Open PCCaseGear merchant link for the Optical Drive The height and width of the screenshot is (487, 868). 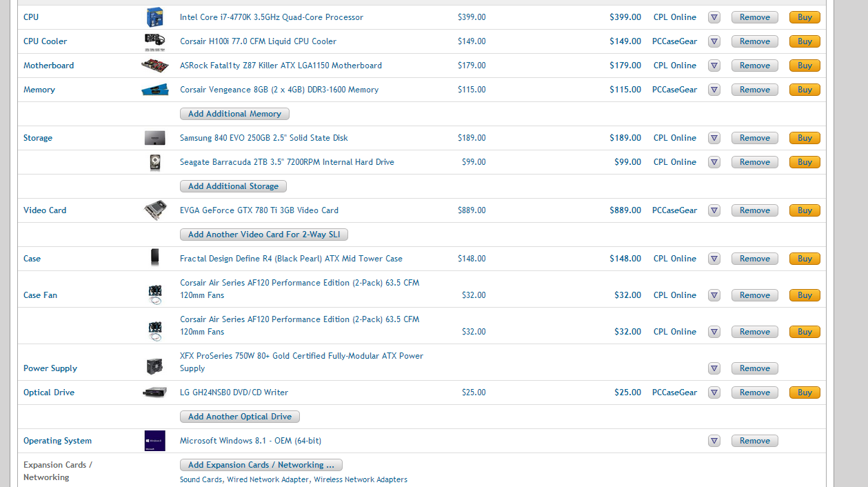pyautogui.click(x=675, y=392)
